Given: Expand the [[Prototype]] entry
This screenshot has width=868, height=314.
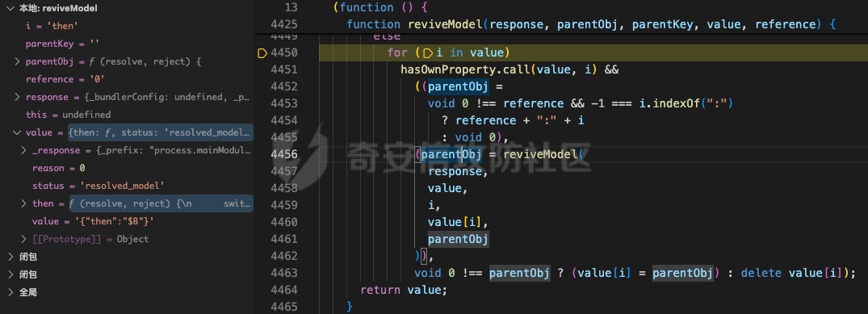Looking at the screenshot, I should click(x=23, y=239).
